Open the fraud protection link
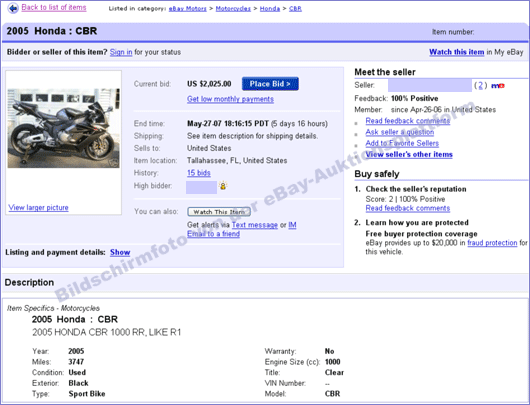The width and height of the screenshot is (530, 405). [x=492, y=243]
